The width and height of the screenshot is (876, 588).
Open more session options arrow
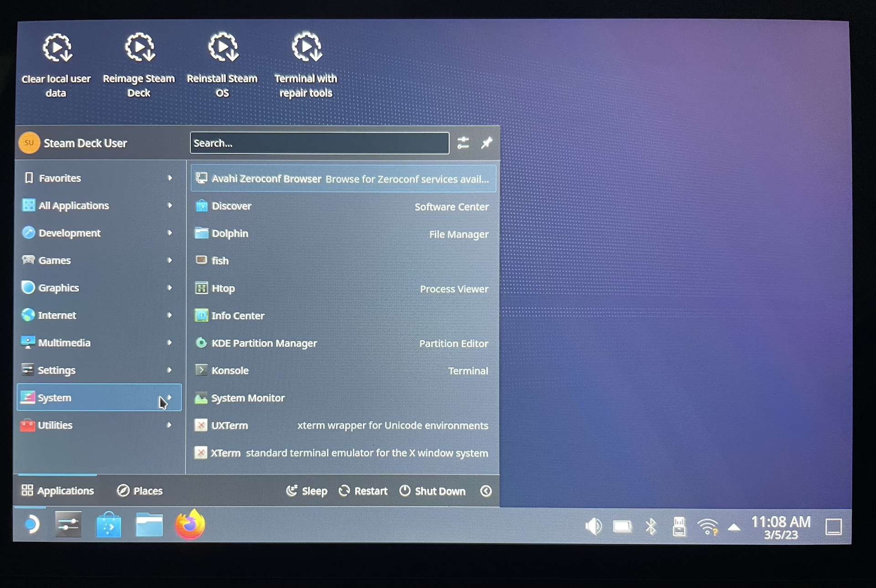click(x=486, y=491)
